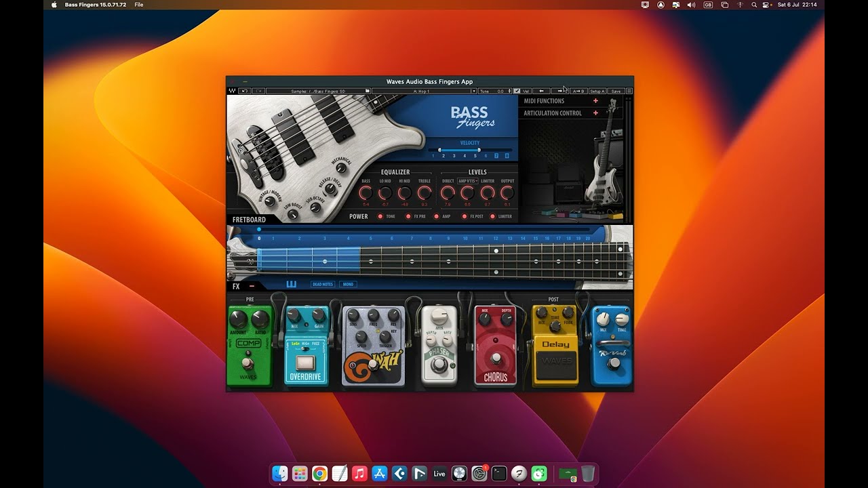Screen dimensions: 868x488
Task: Select velocity layer 8
Action: point(507,156)
